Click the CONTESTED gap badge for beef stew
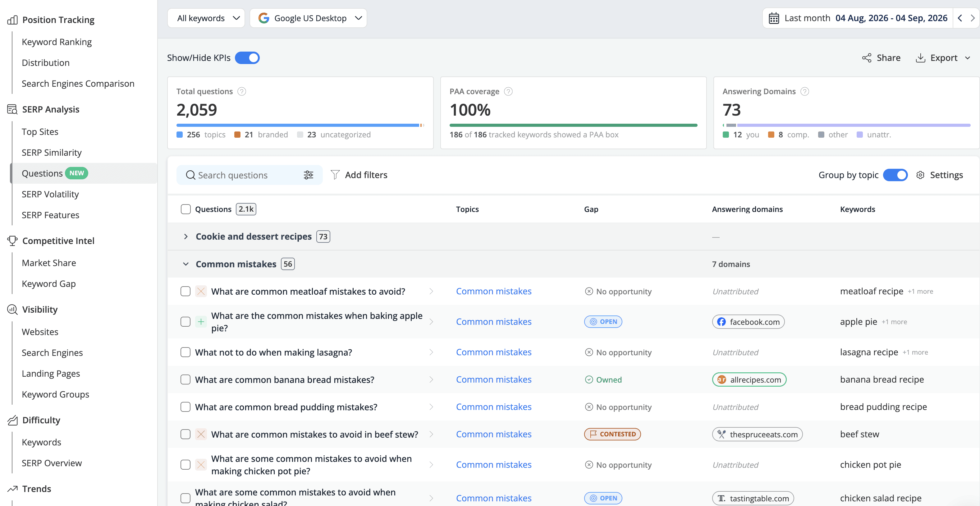This screenshot has width=980, height=506. (612, 434)
